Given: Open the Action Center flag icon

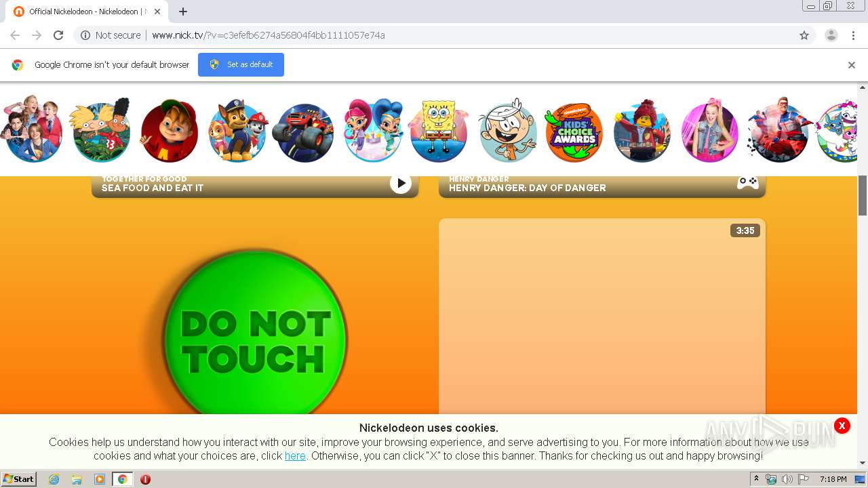Looking at the screenshot, I should (x=804, y=479).
